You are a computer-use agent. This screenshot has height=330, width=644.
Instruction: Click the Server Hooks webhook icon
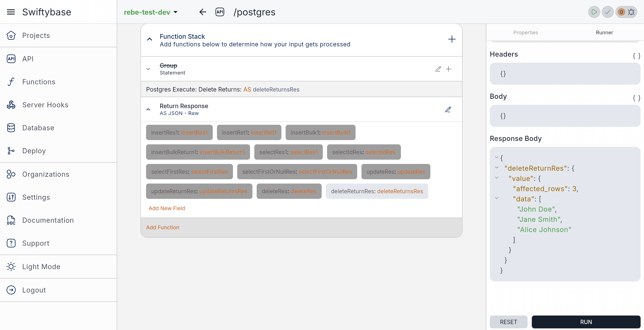tap(11, 105)
